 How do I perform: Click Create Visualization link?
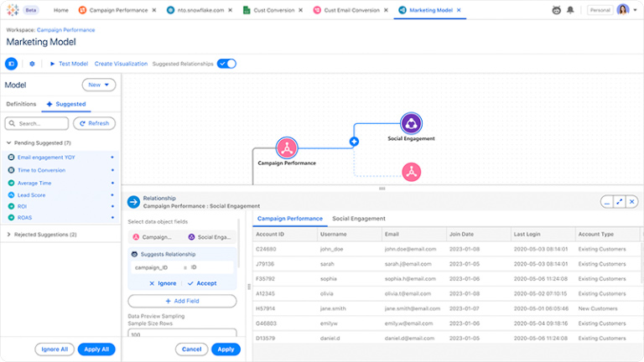tap(121, 64)
